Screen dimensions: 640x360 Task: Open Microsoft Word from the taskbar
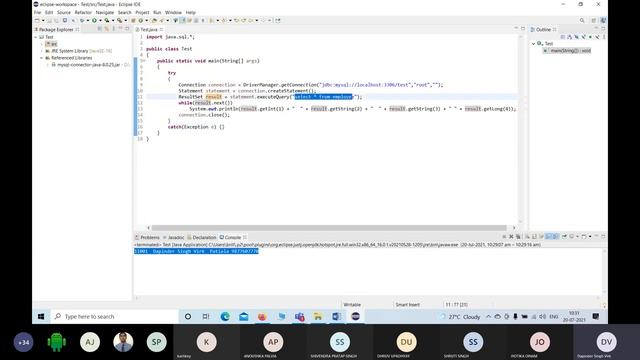[337, 316]
